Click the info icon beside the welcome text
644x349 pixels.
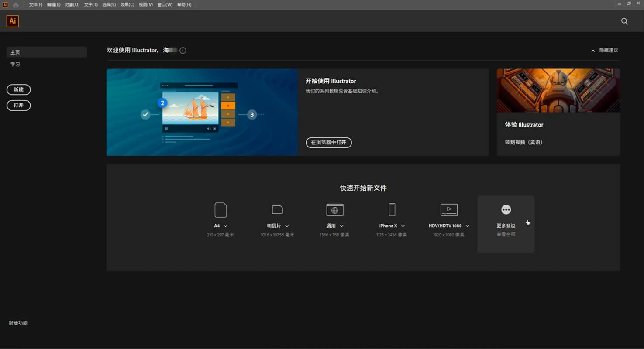point(183,51)
